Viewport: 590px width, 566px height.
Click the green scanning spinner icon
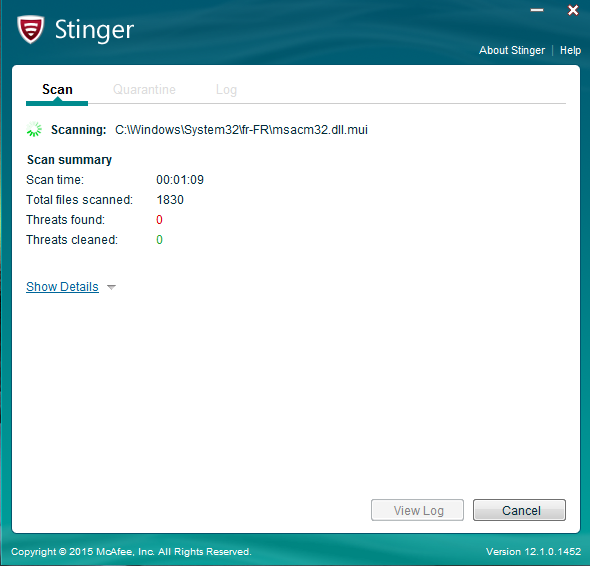[34, 129]
